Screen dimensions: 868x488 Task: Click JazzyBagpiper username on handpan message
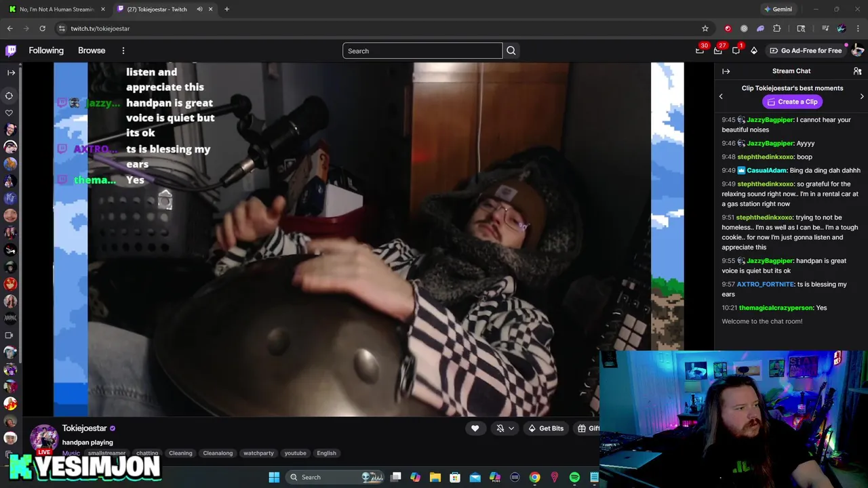tap(770, 261)
